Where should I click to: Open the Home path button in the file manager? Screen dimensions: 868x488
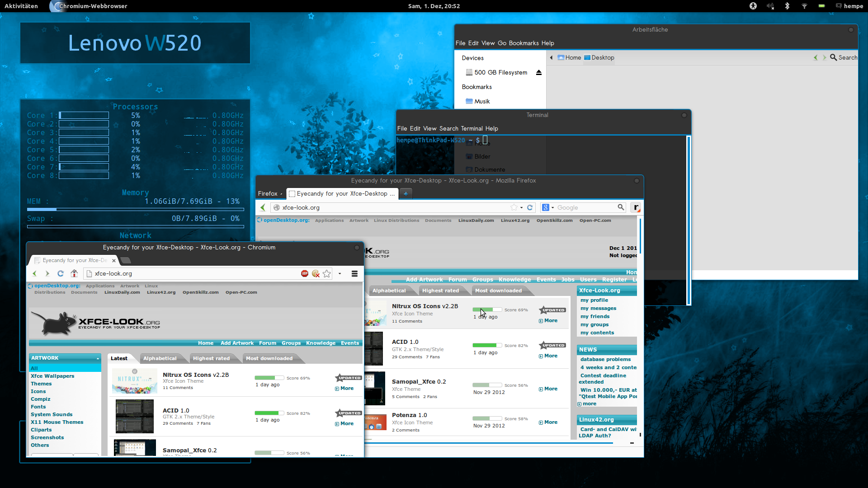569,57
